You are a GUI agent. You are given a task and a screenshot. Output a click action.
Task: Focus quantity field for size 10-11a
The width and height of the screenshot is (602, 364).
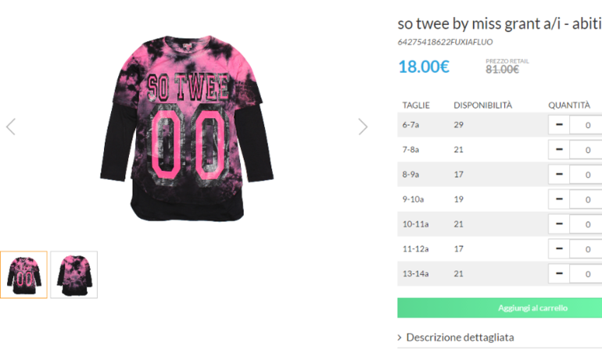(x=586, y=224)
